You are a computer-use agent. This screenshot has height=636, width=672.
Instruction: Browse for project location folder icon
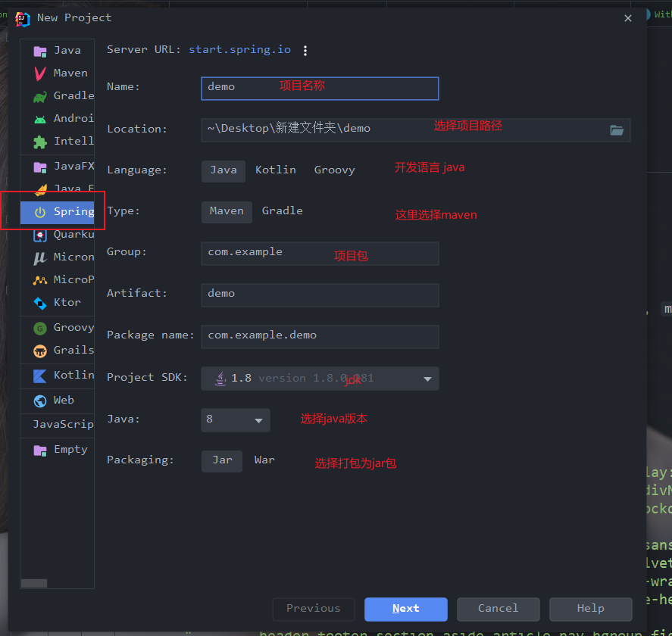pyautogui.click(x=617, y=129)
